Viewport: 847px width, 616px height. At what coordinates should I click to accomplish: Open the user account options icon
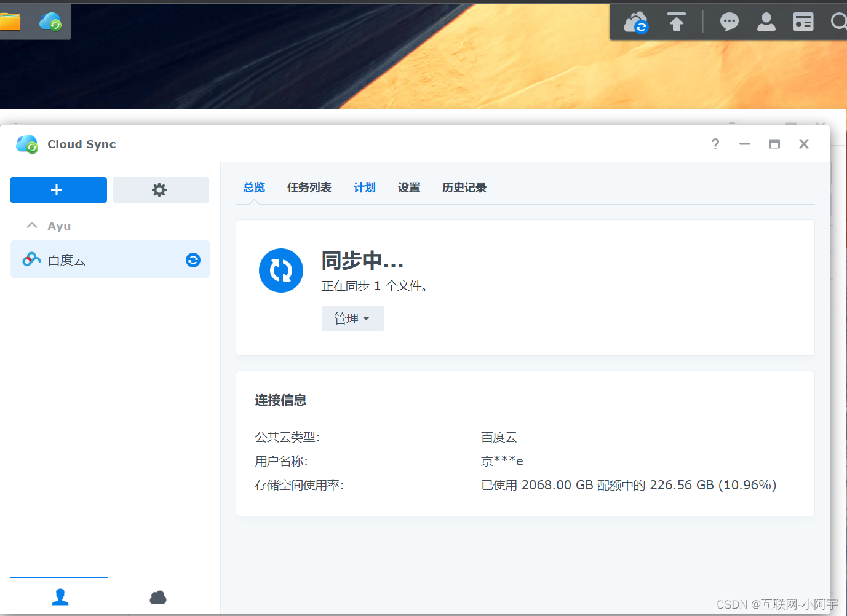tap(766, 22)
